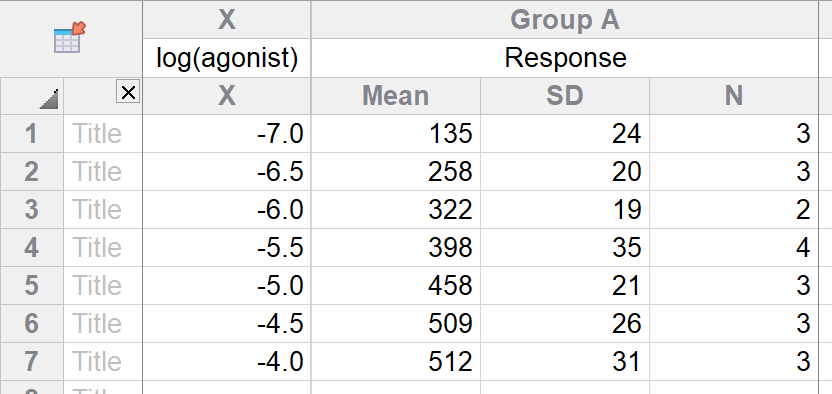Click the N cell with value 2

(733, 210)
